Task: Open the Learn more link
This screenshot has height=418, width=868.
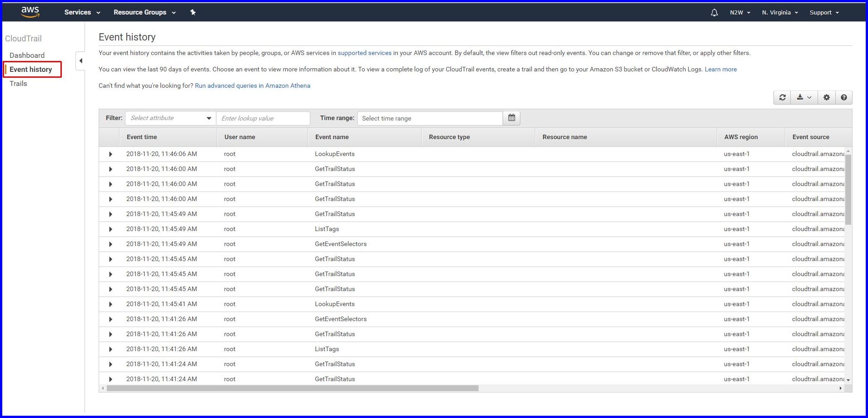Action: 721,70
